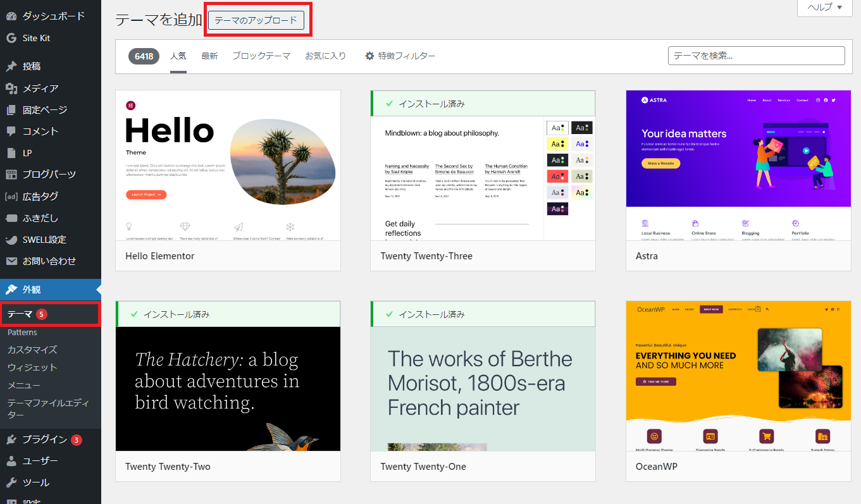Click the media icon beside メディア
The width and height of the screenshot is (861, 504).
pyautogui.click(x=11, y=89)
